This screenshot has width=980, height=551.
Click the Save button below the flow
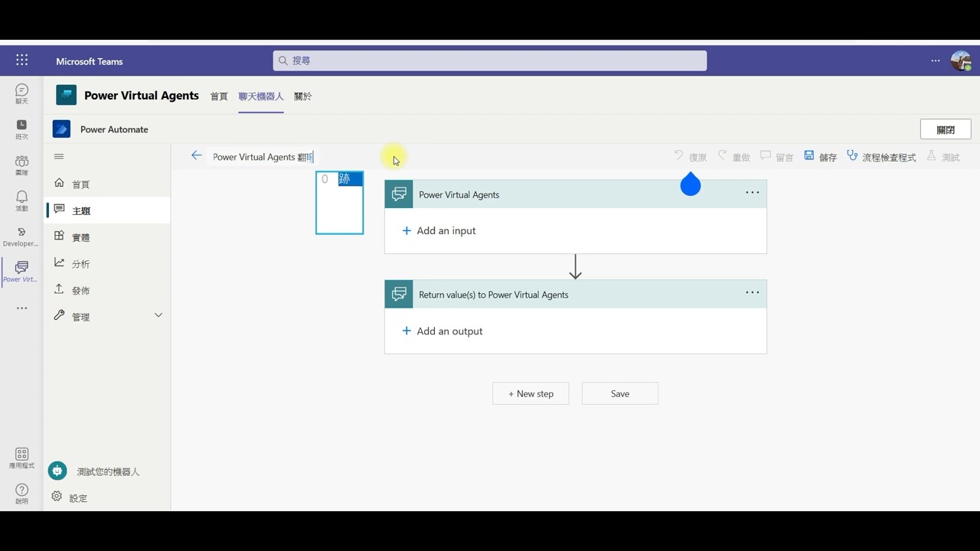(x=620, y=393)
